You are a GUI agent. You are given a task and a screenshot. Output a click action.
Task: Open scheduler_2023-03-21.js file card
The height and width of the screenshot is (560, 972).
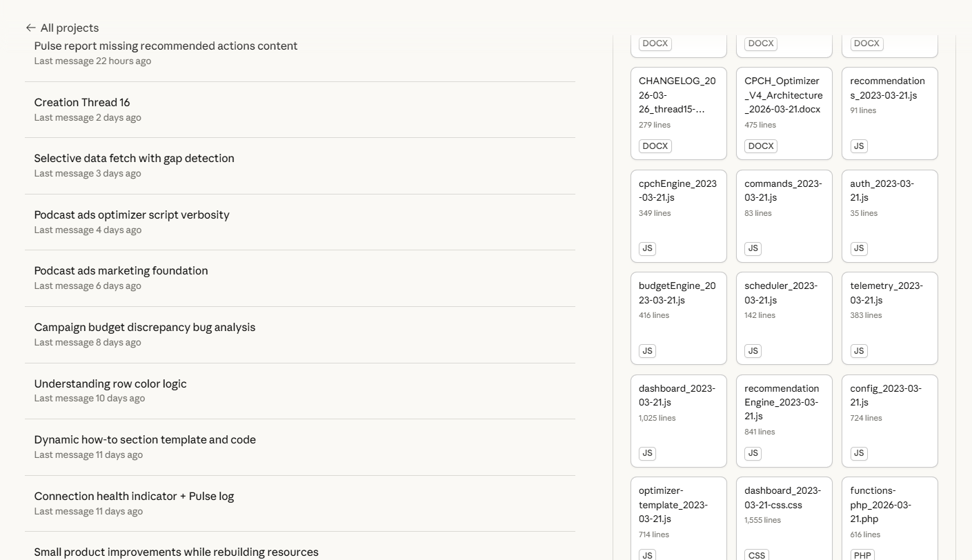click(784, 310)
